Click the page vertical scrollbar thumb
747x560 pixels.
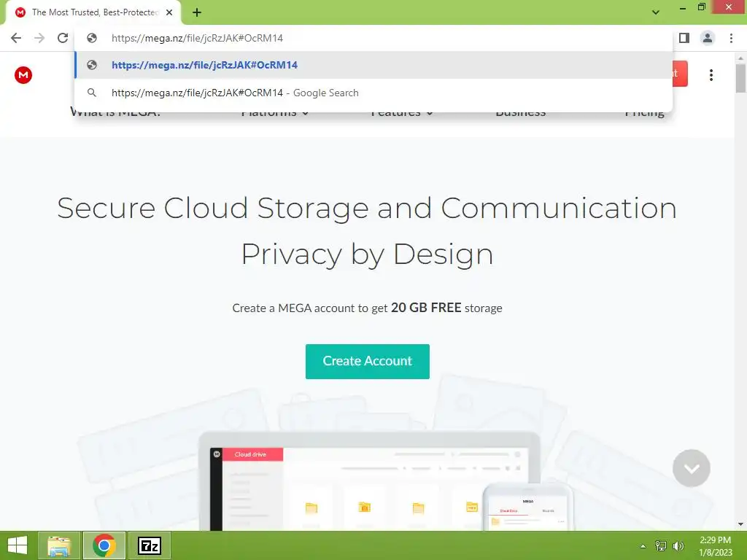coord(740,78)
